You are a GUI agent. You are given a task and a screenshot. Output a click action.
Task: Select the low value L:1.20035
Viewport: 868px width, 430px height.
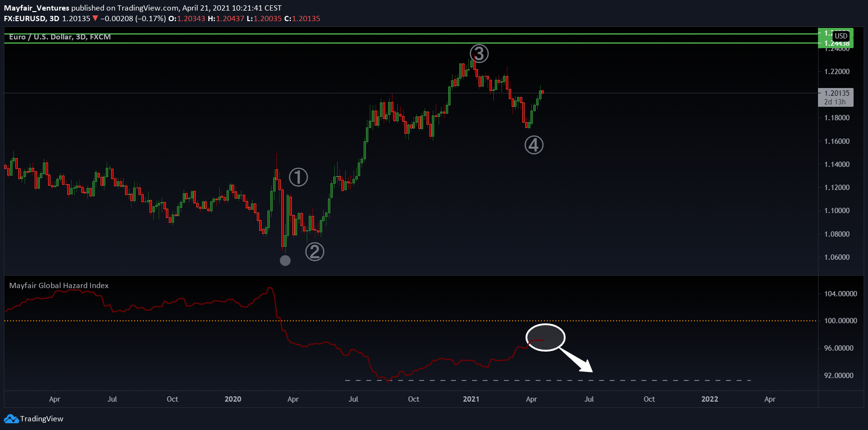[x=264, y=18]
